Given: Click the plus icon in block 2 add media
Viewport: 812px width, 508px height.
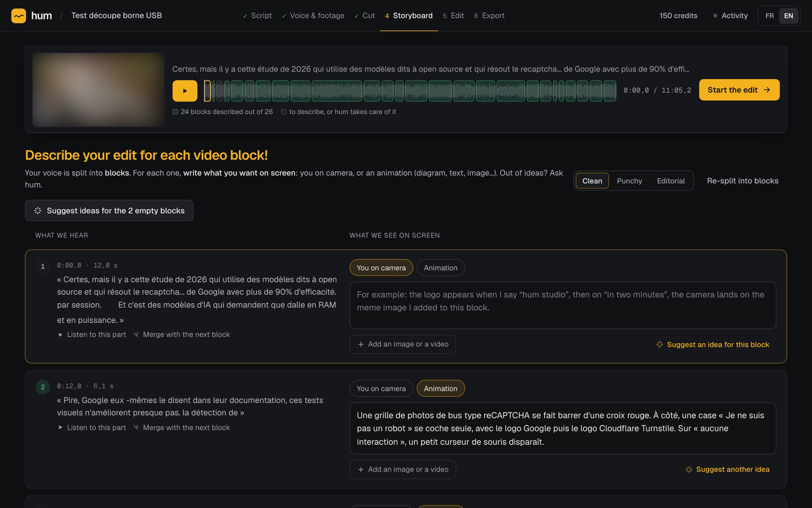Looking at the screenshot, I should pos(361,469).
